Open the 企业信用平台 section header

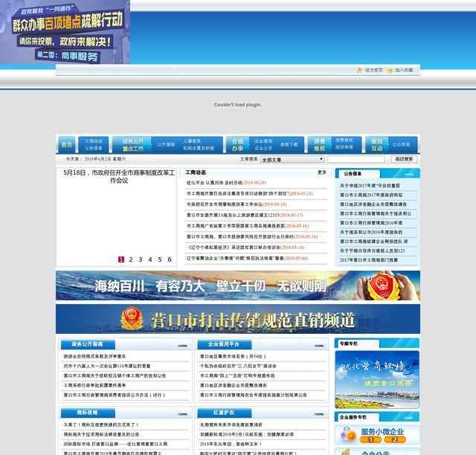(x=224, y=344)
